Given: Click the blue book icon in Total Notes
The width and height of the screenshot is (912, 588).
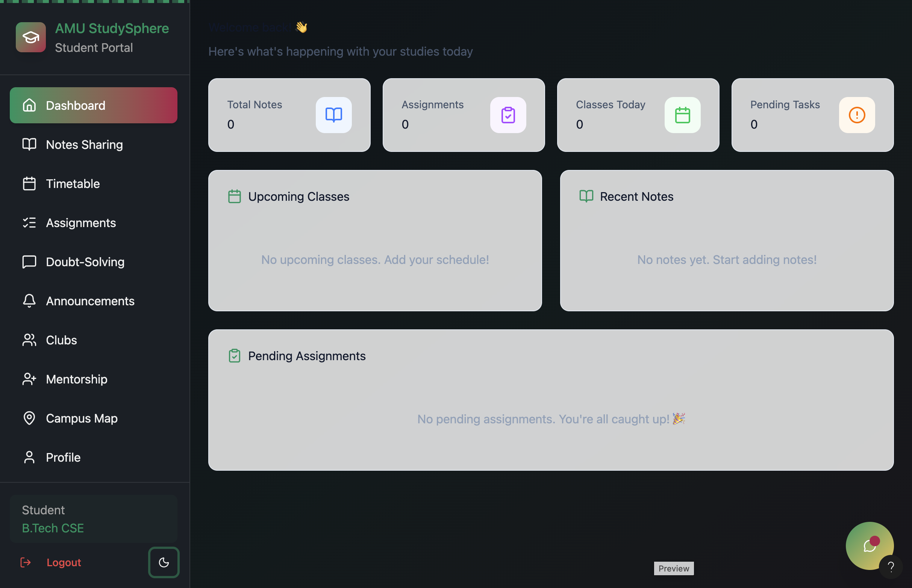Looking at the screenshot, I should click(x=333, y=115).
